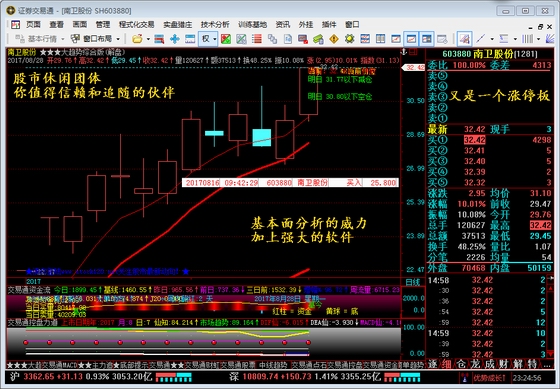
Task: Open the 程式化交易 menu
Action: point(136,24)
